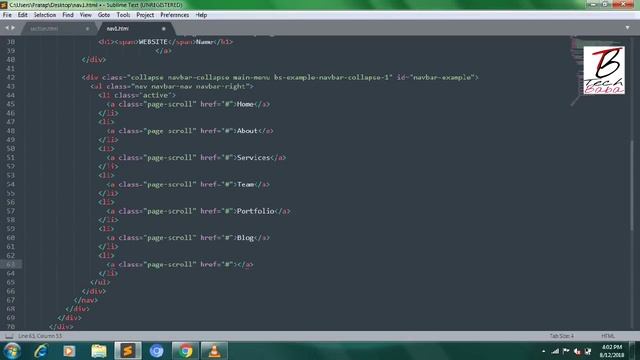
Task: Click the word Home in line 45
Action: (245, 104)
